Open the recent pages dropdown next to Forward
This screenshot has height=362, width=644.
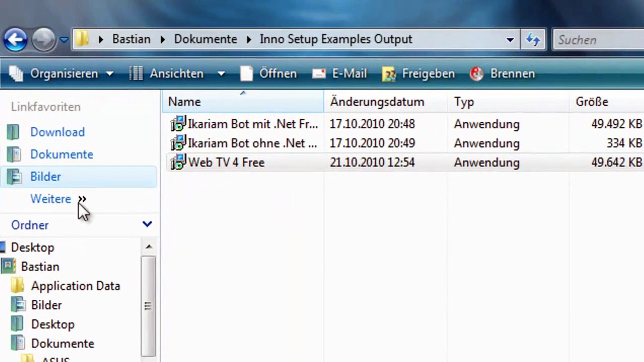point(64,40)
